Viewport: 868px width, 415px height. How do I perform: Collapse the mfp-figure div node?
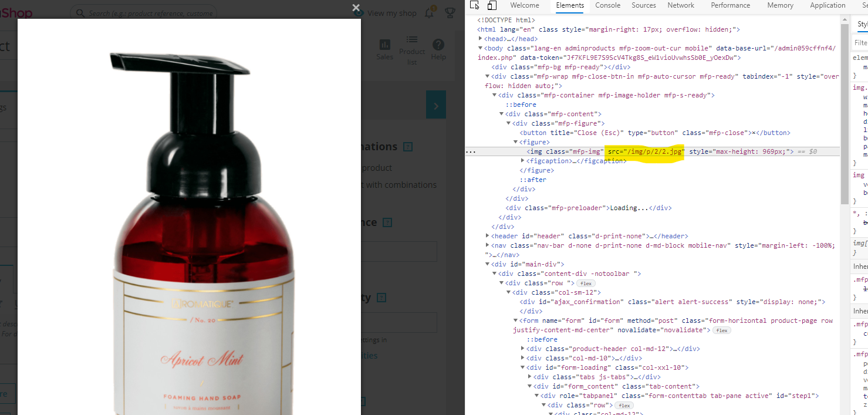[509, 123]
